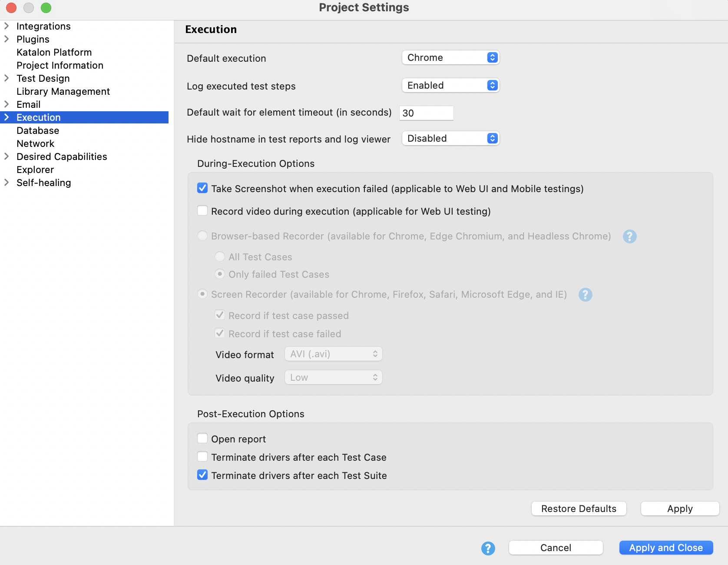Open help via bottom question mark icon

[x=488, y=548]
